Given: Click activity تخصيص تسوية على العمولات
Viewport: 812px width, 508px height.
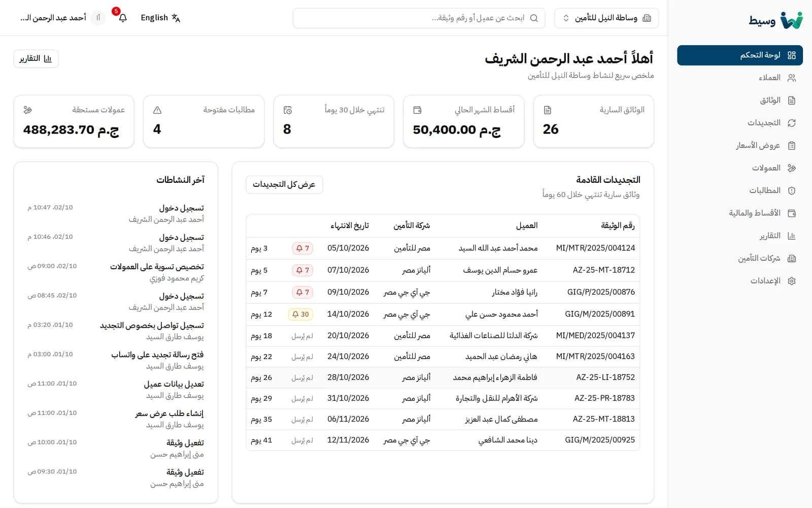Looking at the screenshot, I should (157, 267).
